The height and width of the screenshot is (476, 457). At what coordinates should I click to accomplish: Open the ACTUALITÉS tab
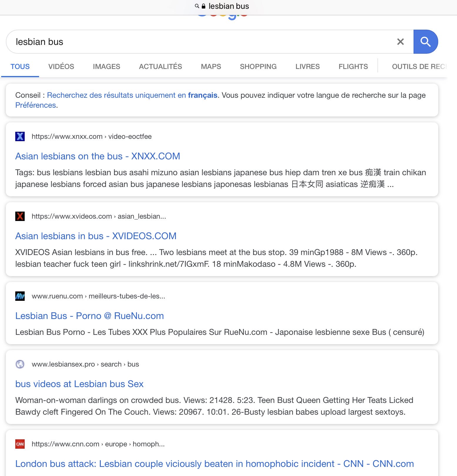click(x=160, y=67)
